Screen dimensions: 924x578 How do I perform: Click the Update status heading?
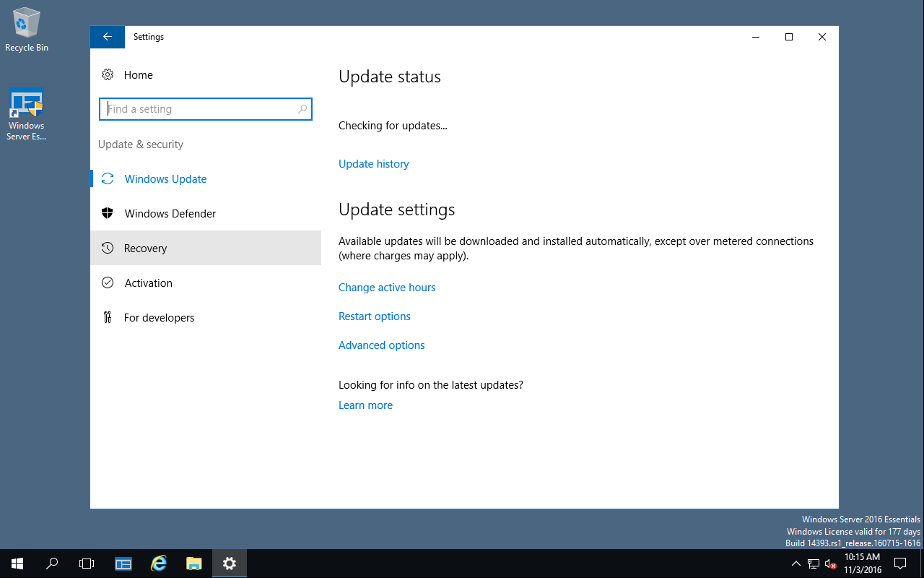pos(390,77)
